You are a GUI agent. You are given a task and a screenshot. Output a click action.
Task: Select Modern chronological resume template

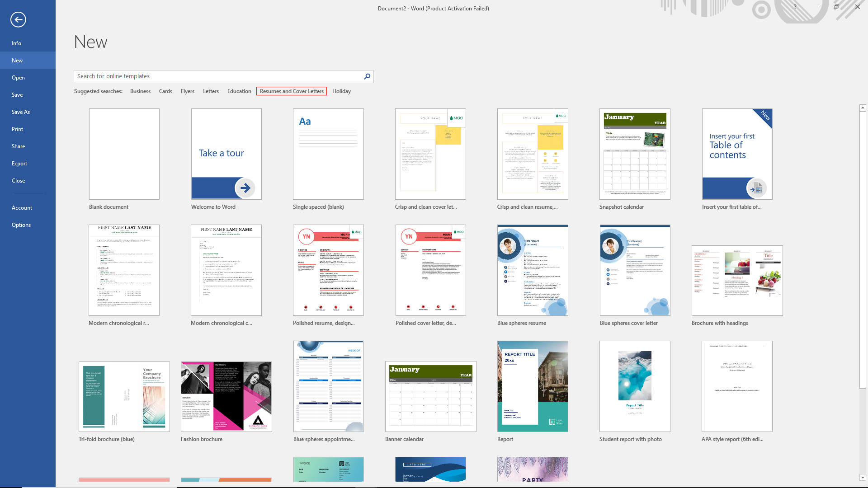[124, 270]
